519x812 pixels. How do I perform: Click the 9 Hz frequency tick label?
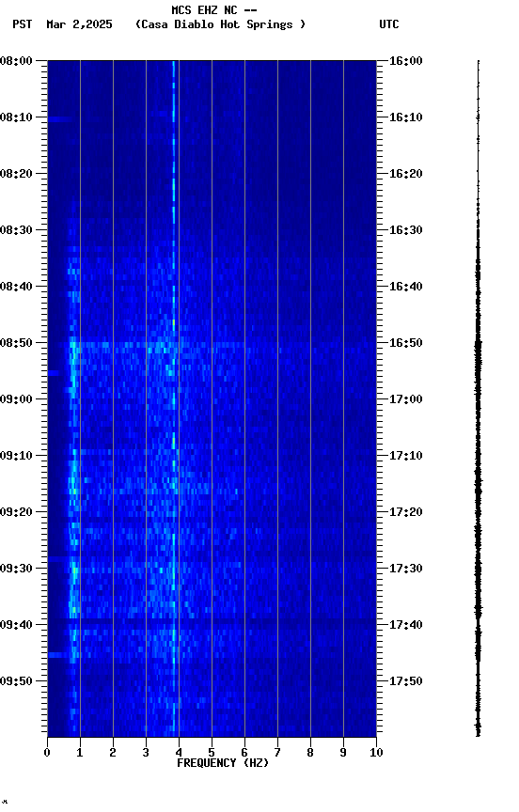point(343,753)
